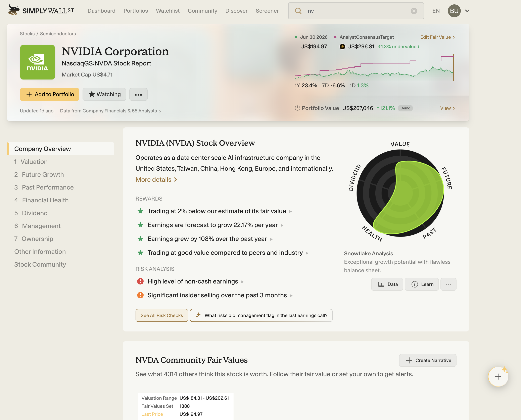The image size is (521, 420).
Task: Click the search input field
Action: click(x=356, y=11)
